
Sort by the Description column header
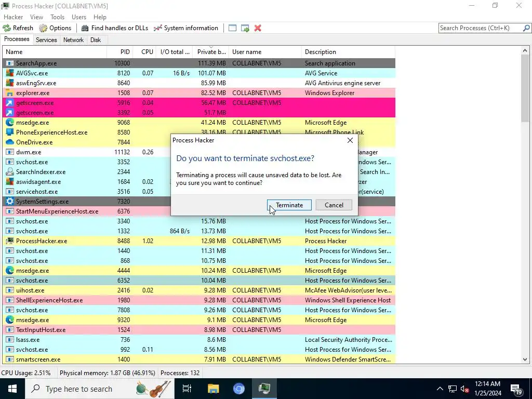tap(348, 52)
